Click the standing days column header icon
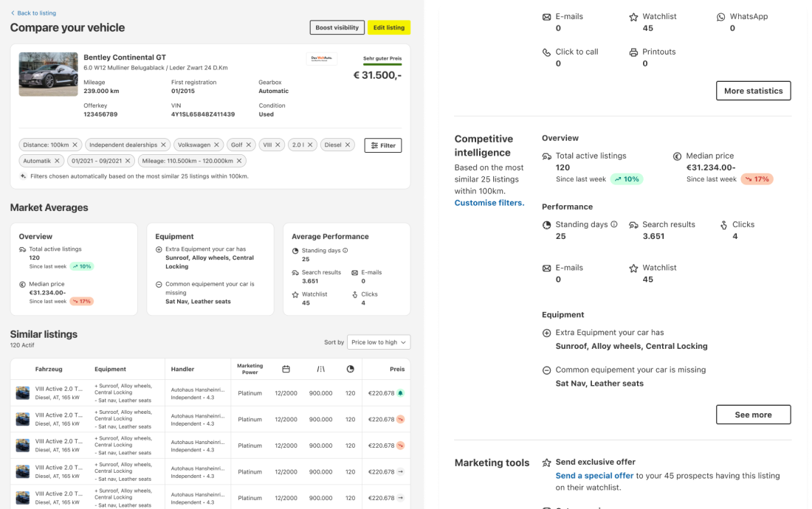Screen dimensions: 812x509 pyautogui.click(x=351, y=369)
